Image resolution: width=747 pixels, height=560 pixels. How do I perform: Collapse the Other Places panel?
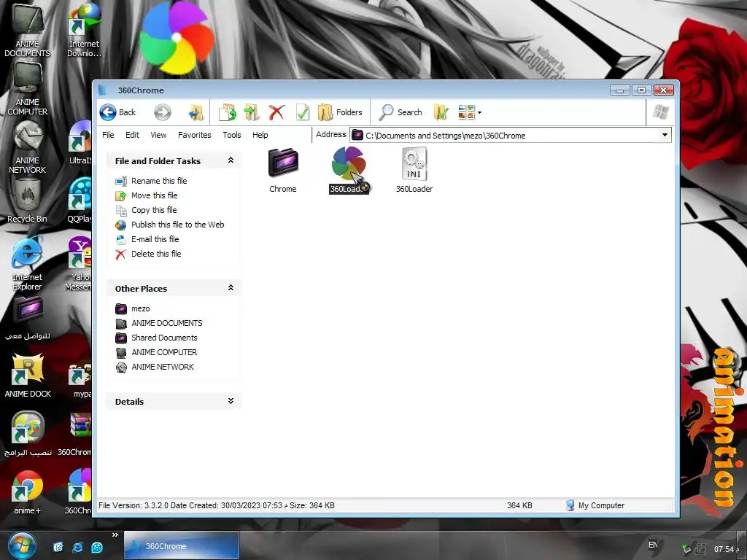coord(231,288)
